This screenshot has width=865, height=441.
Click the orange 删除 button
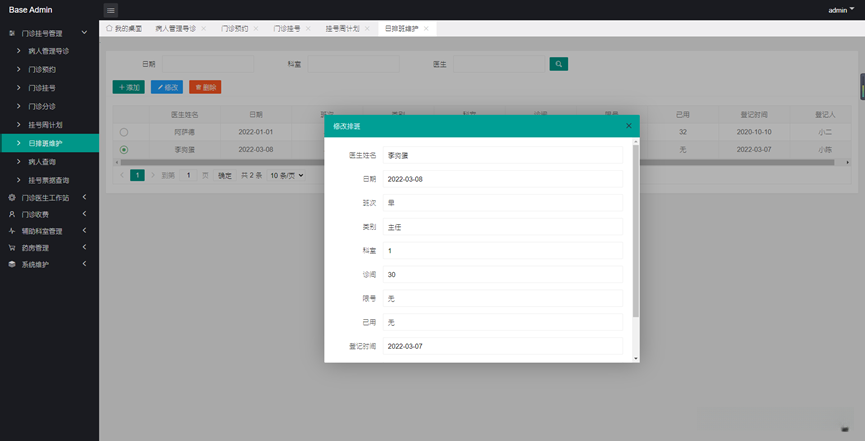tap(205, 87)
